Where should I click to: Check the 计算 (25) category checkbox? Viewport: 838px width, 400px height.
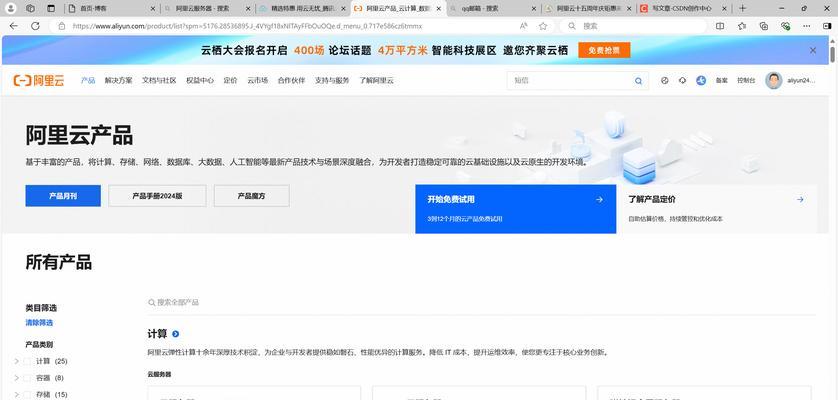pos(27,361)
